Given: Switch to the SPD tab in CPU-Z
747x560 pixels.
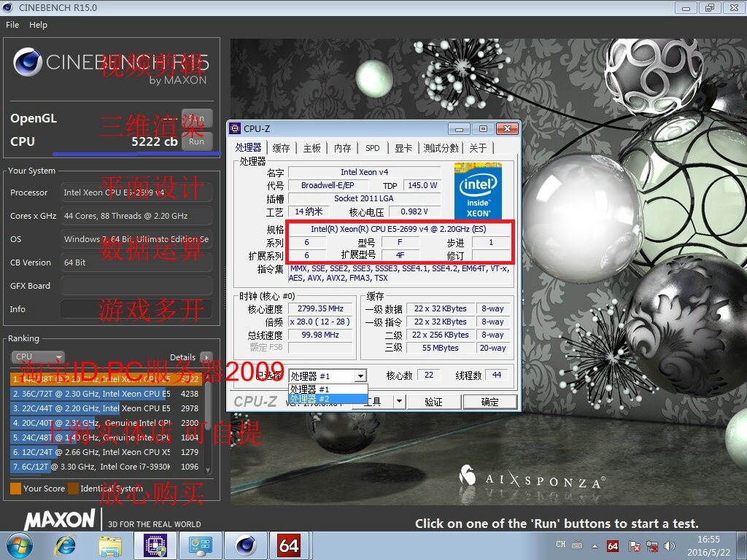Looking at the screenshot, I should (373, 148).
